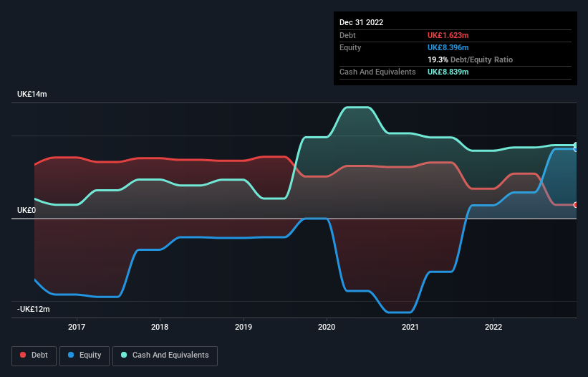Click Cash And Equivalents label in tooltip
Screen dimensions: 588x377
377,72
